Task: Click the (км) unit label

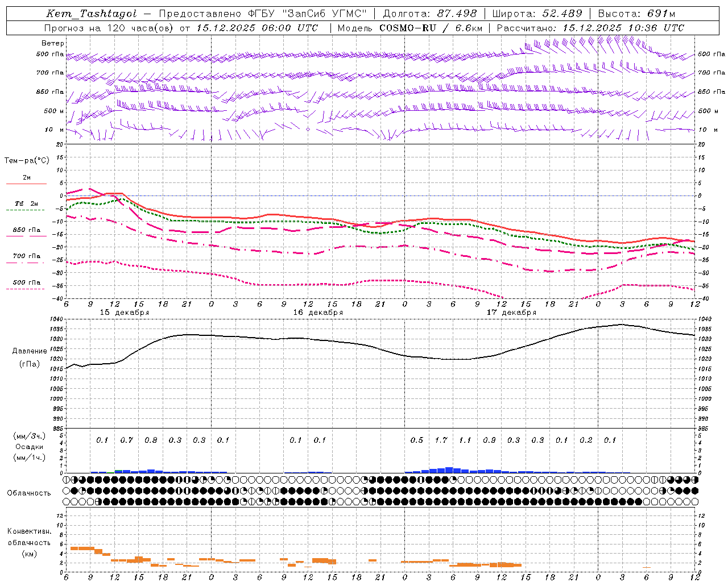Action: tap(29, 553)
